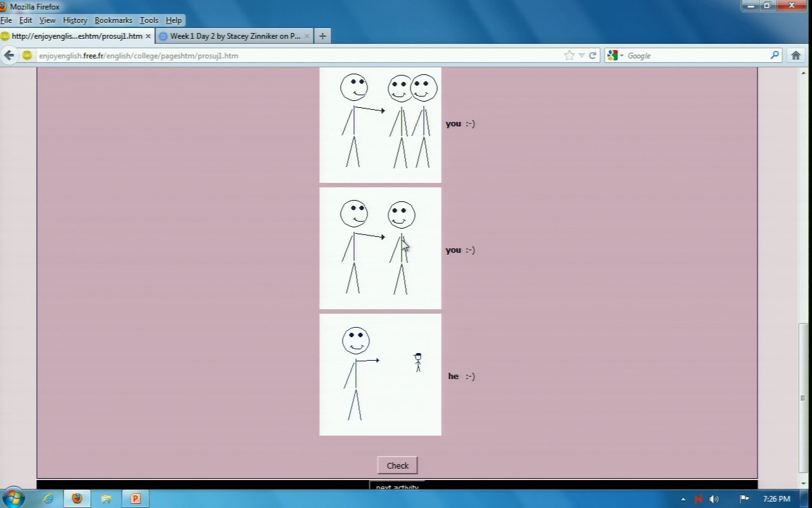Open a new tab with plus button

click(x=322, y=36)
